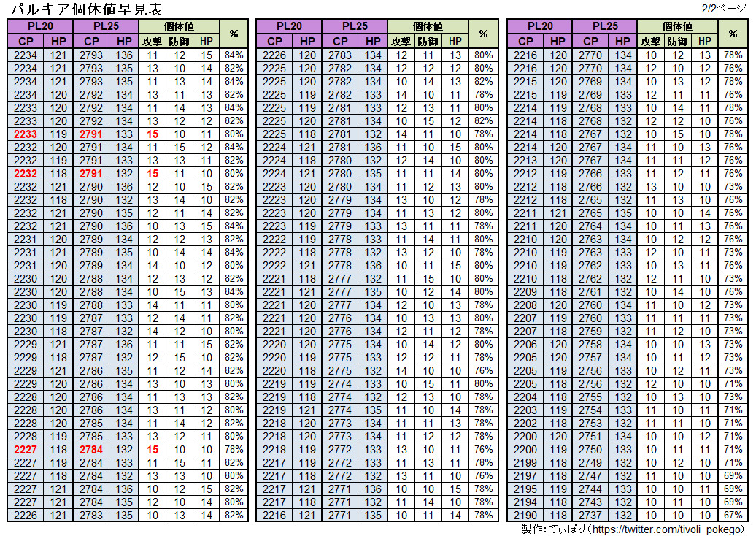Click the 73% cell in the 2208 row

733,305
